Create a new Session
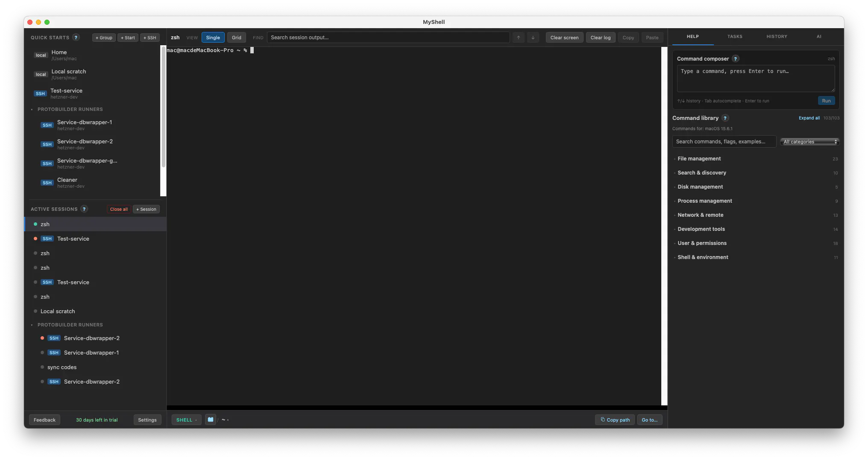Viewport: 868px width, 460px height. coord(146,209)
